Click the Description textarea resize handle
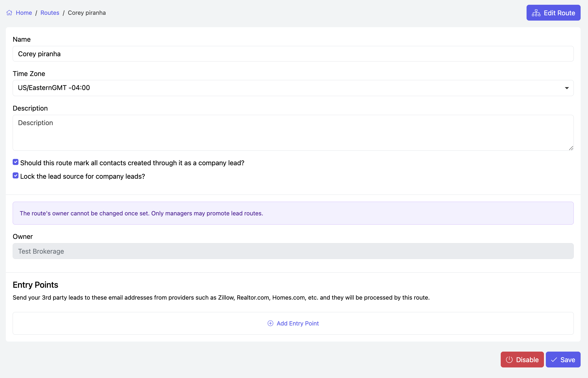The image size is (588, 378). point(571,148)
